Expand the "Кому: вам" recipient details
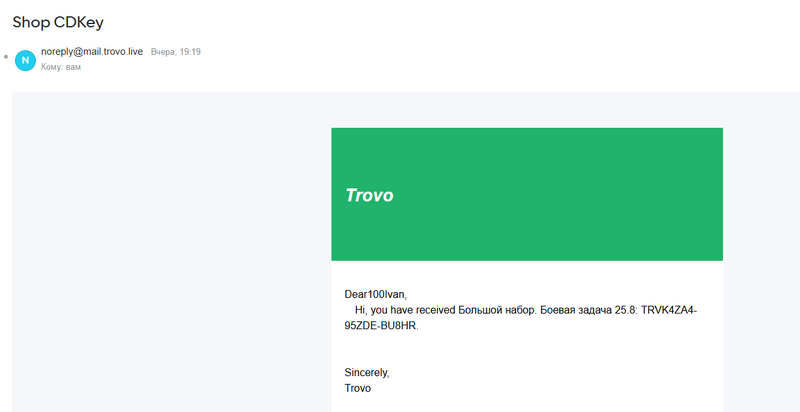800x412 pixels. [x=61, y=67]
